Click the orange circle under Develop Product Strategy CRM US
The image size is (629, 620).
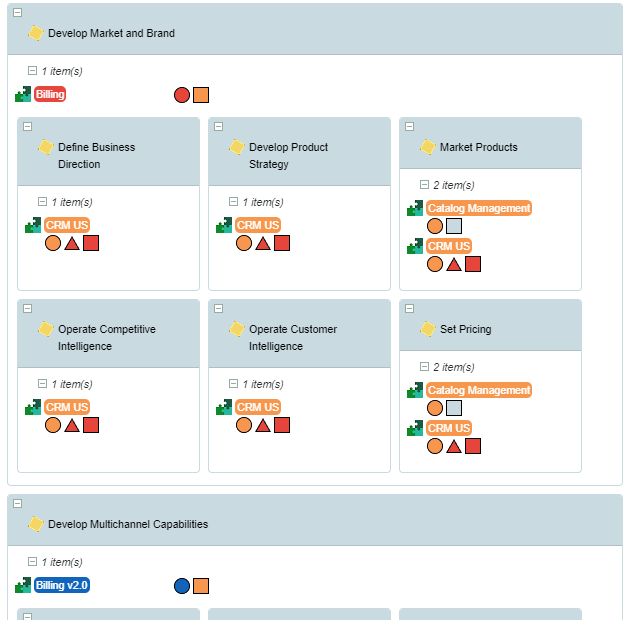click(x=244, y=243)
